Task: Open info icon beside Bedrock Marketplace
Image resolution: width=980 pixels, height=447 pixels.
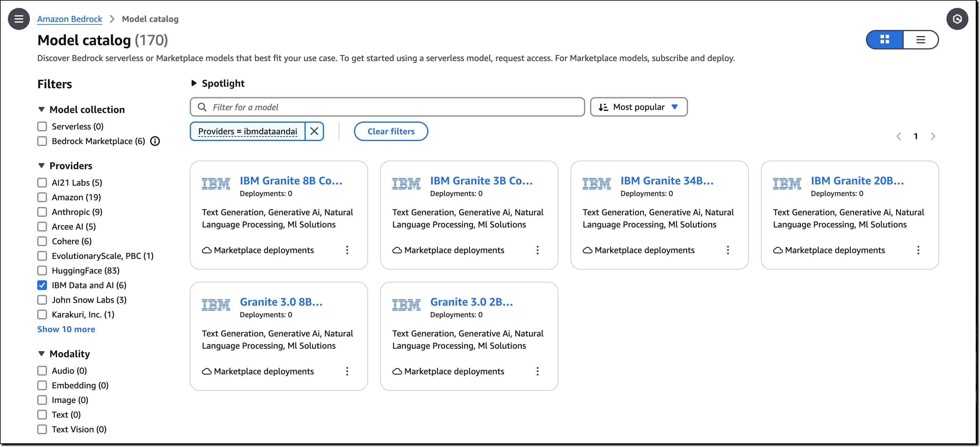Action: (x=155, y=141)
